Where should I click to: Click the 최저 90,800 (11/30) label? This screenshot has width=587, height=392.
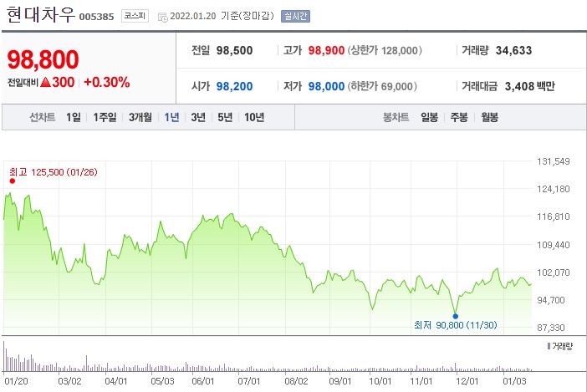(x=456, y=325)
